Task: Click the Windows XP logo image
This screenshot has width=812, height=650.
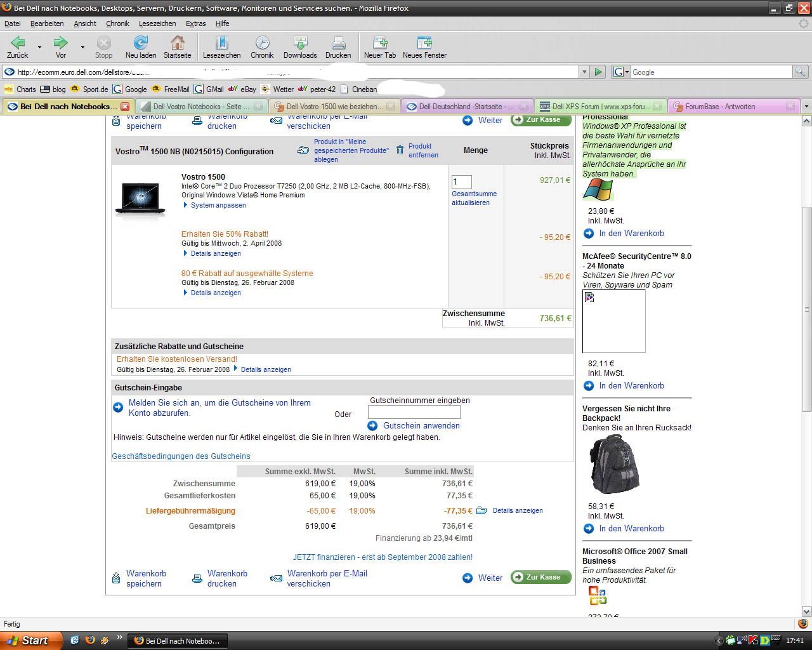Action: [x=598, y=190]
